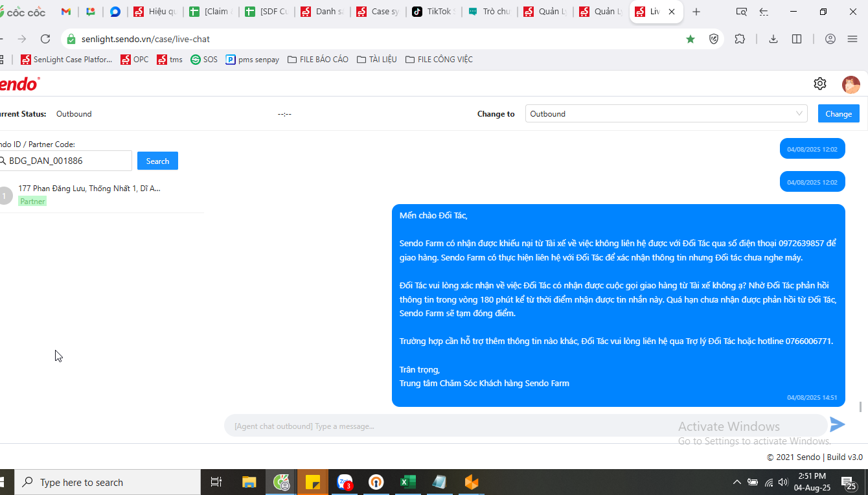Click the green Partner tag
868x495 pixels.
32,201
